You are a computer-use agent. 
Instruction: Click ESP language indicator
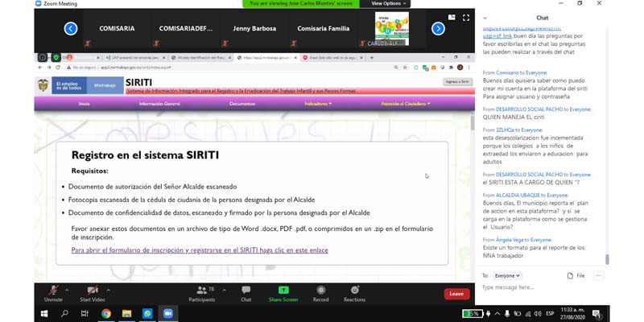click(550, 314)
